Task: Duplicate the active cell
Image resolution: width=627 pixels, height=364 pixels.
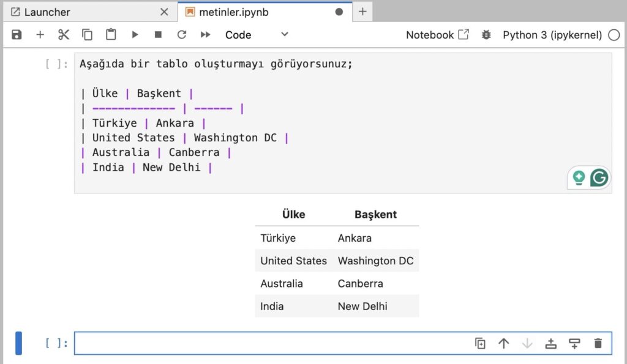Action: 480,343
